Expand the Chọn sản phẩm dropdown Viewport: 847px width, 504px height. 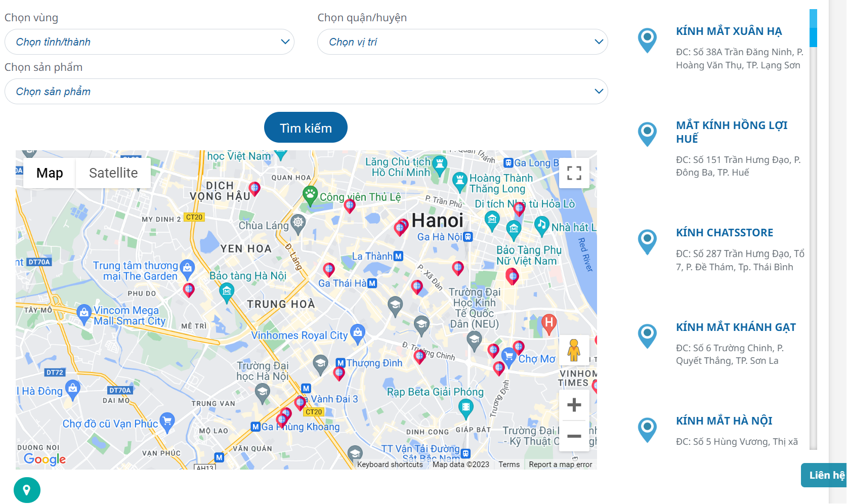pos(306,92)
